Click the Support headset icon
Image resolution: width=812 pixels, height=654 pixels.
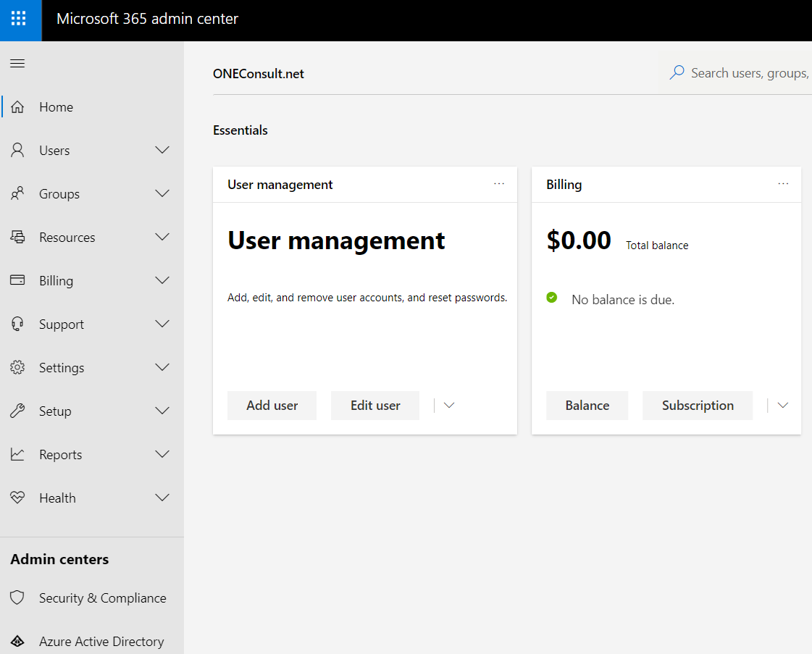[x=17, y=324]
